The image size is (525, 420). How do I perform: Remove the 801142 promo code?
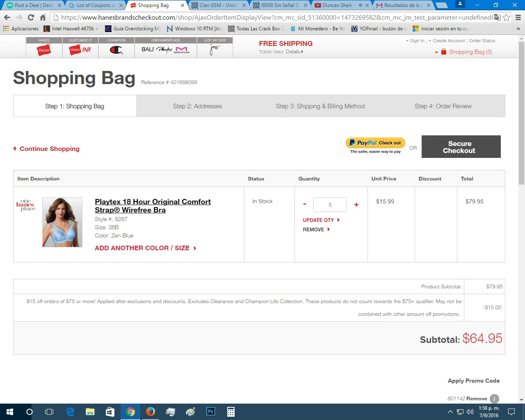pyautogui.click(x=477, y=399)
